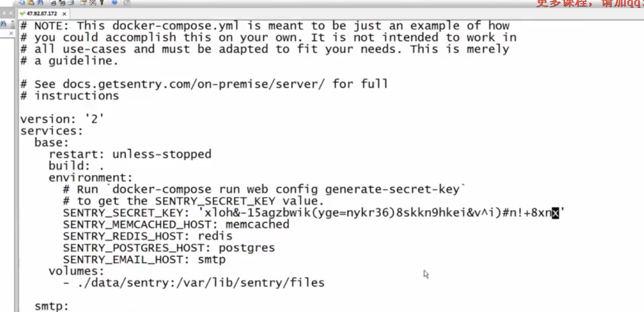This screenshot has height=312, width=644.
Task: Open Session Options from the toolbar
Action: coord(83,2)
